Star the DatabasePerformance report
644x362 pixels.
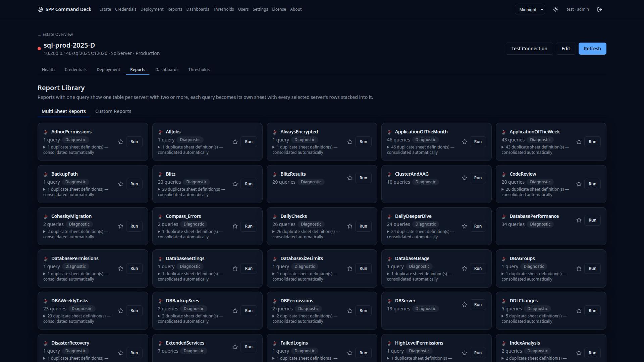579,220
